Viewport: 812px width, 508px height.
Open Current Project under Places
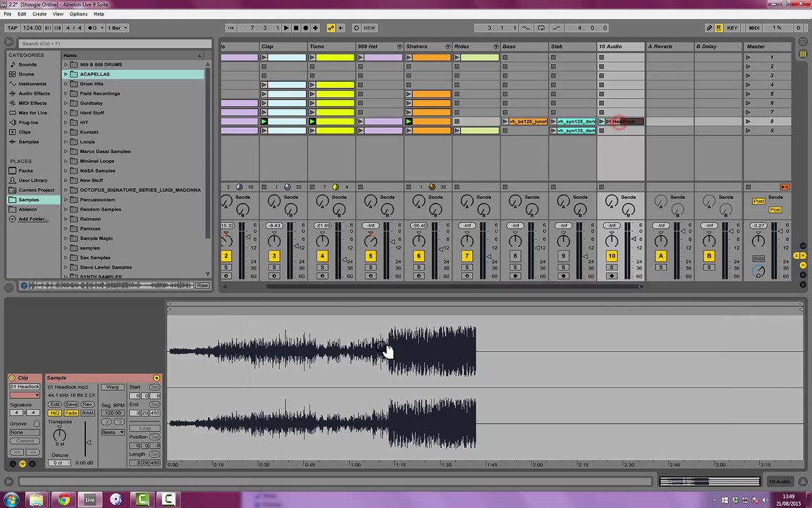tap(36, 190)
